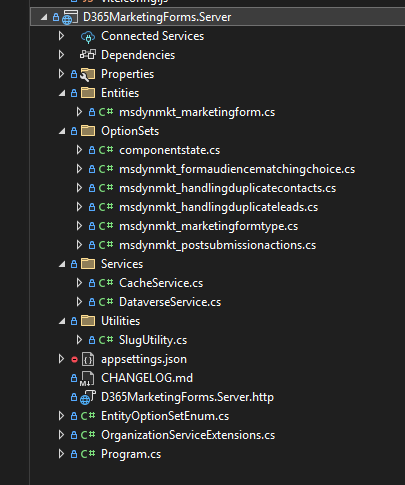
Task: Click the D365MarketingForms.Server.http globe file icon
Action: pyautogui.click(x=88, y=397)
